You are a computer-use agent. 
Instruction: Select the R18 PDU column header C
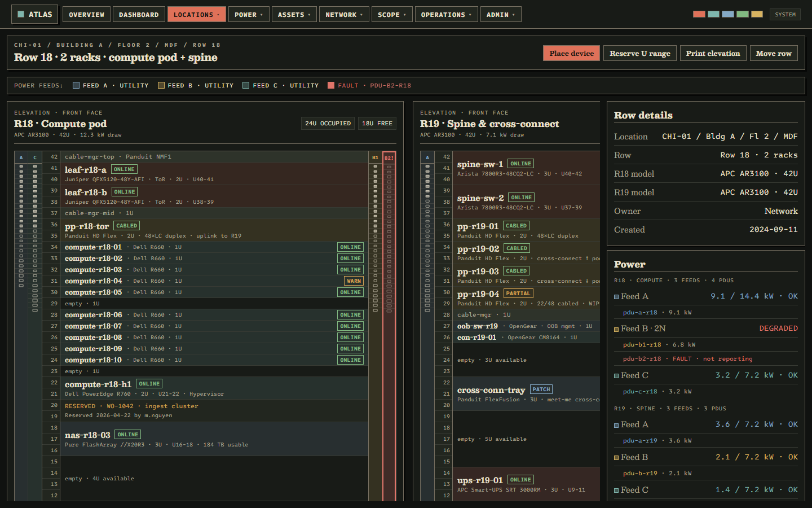pos(35,157)
